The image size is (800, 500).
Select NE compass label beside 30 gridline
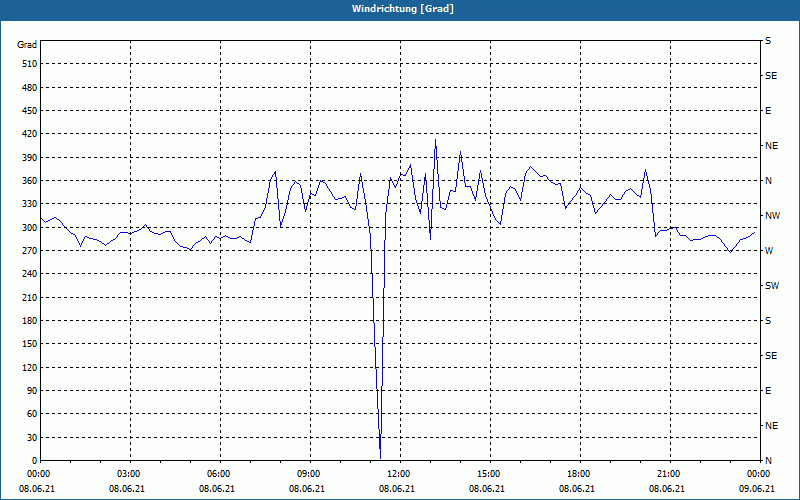point(772,426)
